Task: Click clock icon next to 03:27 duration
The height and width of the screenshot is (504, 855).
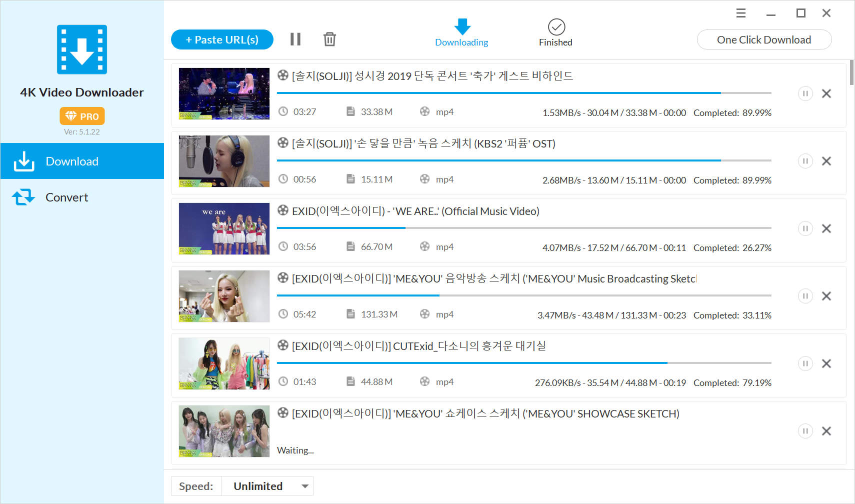Action: tap(283, 111)
